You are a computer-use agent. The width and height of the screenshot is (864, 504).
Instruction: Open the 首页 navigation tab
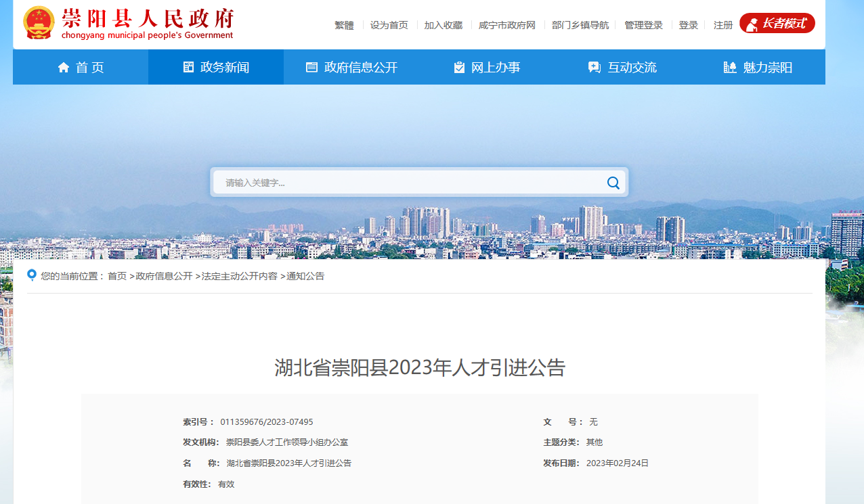pyautogui.click(x=81, y=67)
